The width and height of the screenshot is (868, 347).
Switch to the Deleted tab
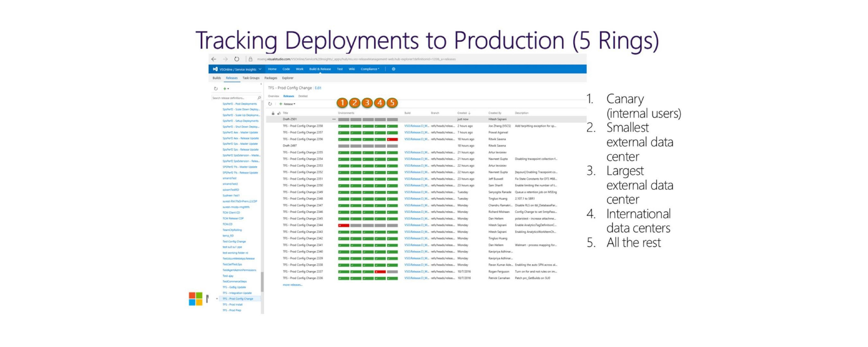pos(303,96)
